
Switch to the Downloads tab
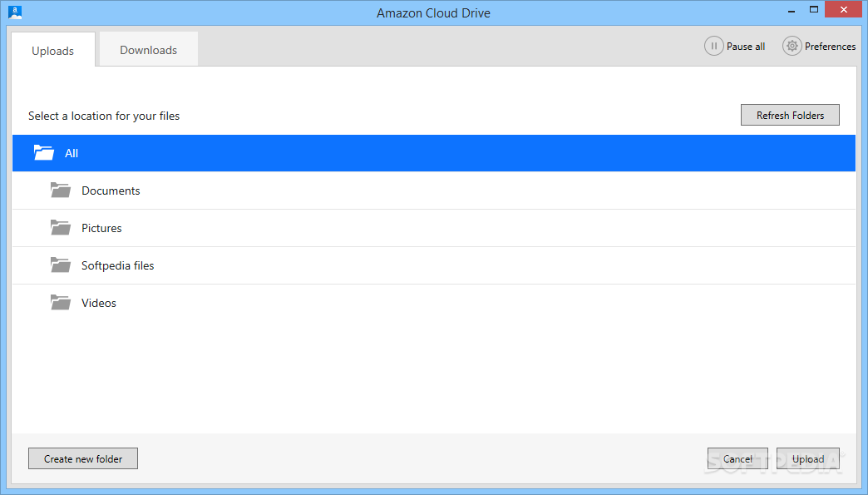click(x=148, y=50)
